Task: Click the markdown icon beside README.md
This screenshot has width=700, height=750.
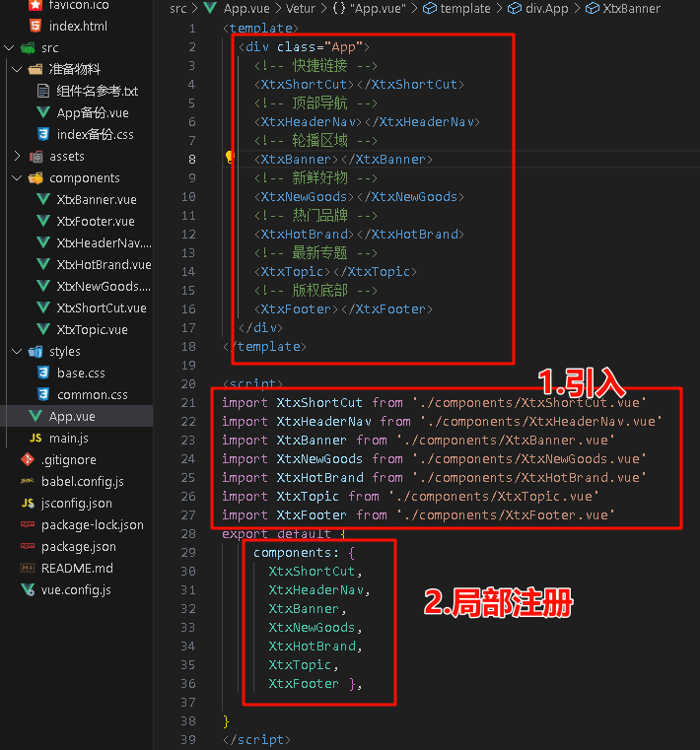Action: pos(28,569)
